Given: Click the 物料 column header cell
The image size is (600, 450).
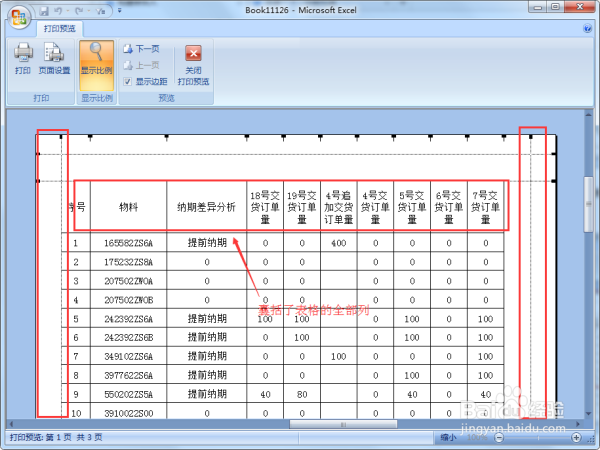Looking at the screenshot, I should pos(129,207).
